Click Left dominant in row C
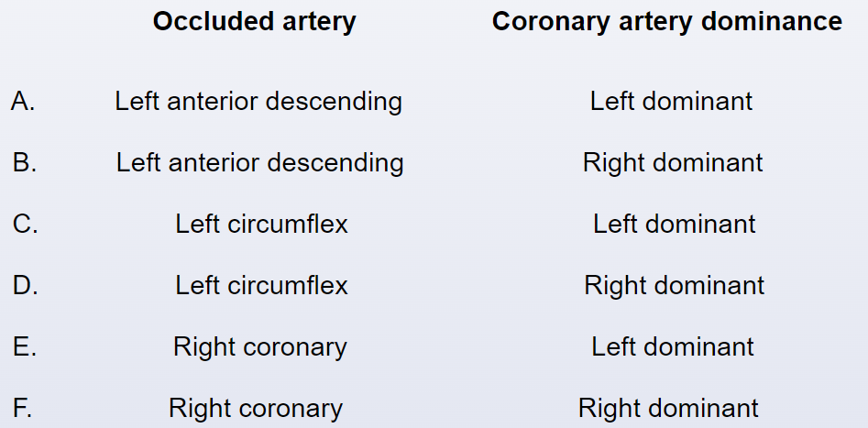 675,225
